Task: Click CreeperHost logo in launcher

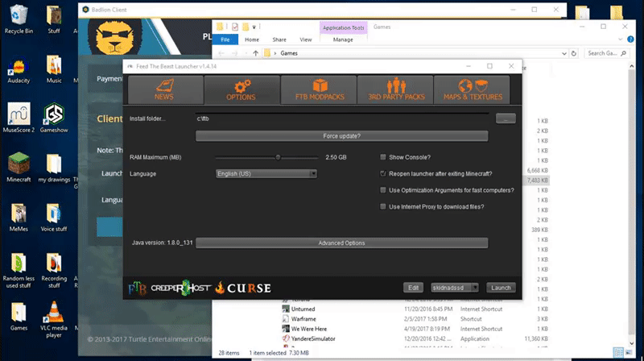Action: pos(180,288)
